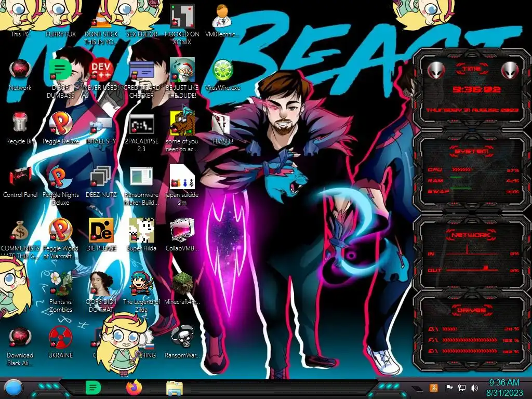Open File Explorer from the taskbar

[x=175, y=388]
